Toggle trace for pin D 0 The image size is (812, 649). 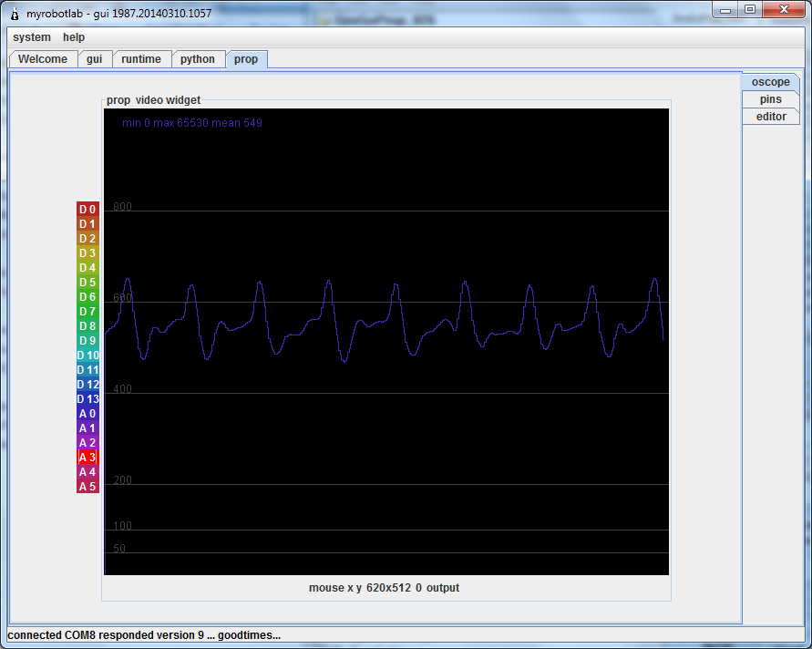(x=87, y=210)
